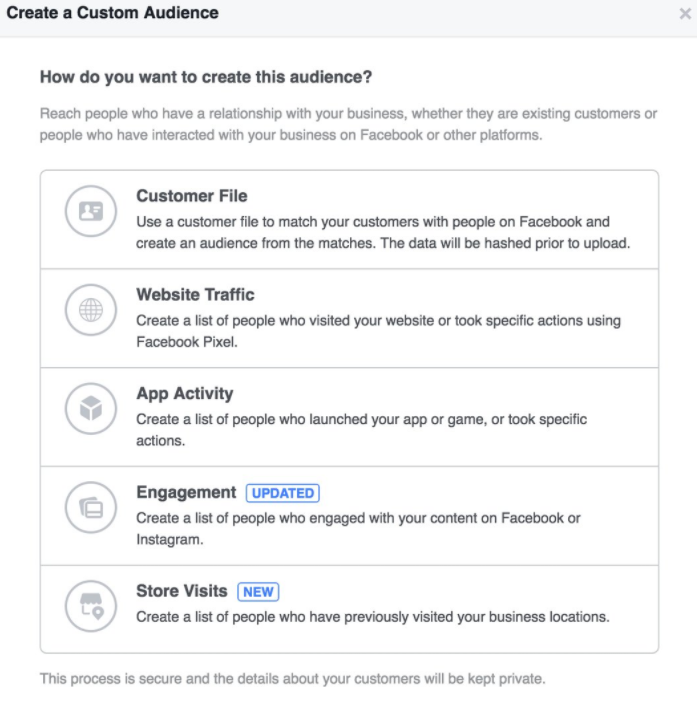Viewport: 697px width, 714px height.
Task: Click the NEW badge beside Store Visits
Action: [258, 592]
